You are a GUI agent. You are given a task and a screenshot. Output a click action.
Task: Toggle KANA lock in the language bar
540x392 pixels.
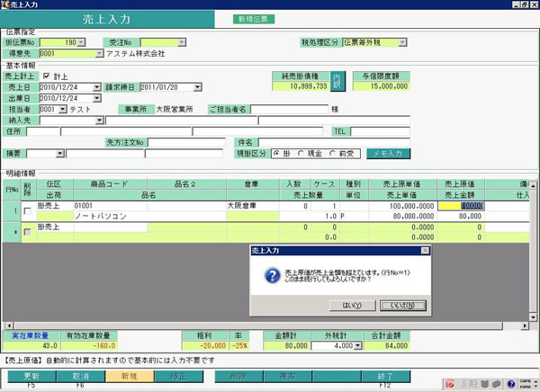pos(525,387)
